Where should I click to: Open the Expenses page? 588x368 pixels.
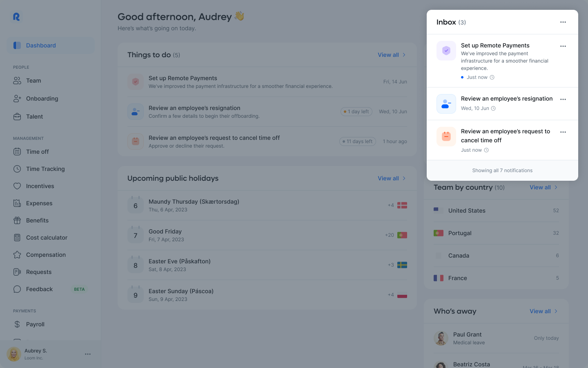tap(51, 203)
